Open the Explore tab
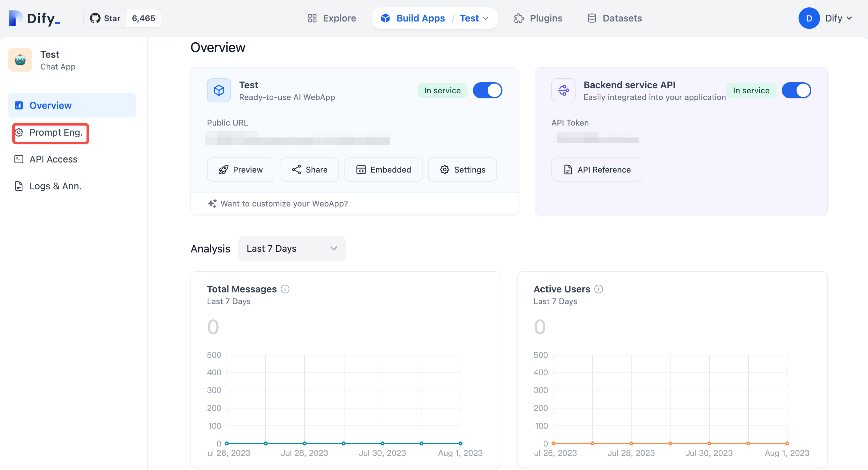The image size is (868, 470). (332, 18)
